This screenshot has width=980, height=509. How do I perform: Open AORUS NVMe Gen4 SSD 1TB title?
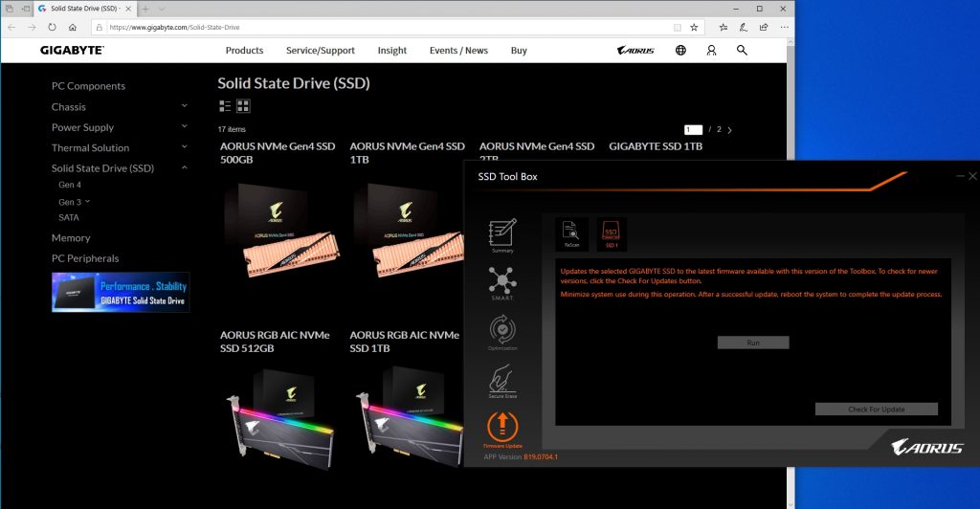(407, 152)
